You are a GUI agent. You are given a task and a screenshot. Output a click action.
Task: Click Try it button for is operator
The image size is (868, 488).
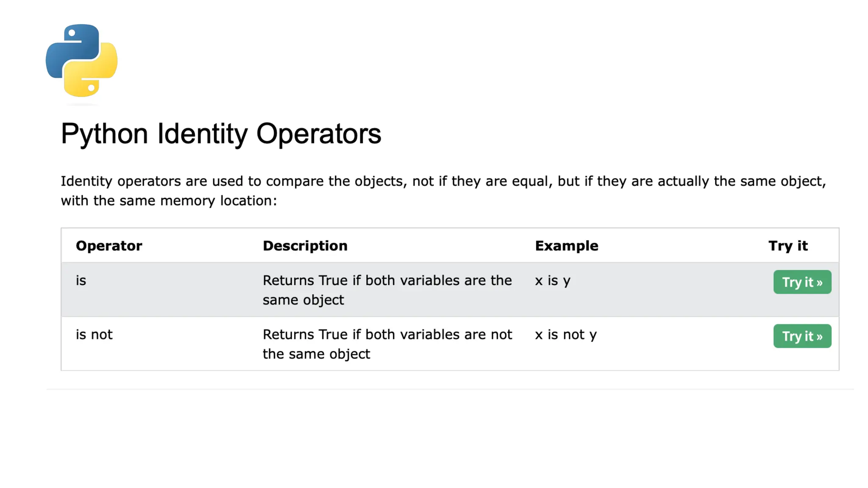click(x=802, y=282)
